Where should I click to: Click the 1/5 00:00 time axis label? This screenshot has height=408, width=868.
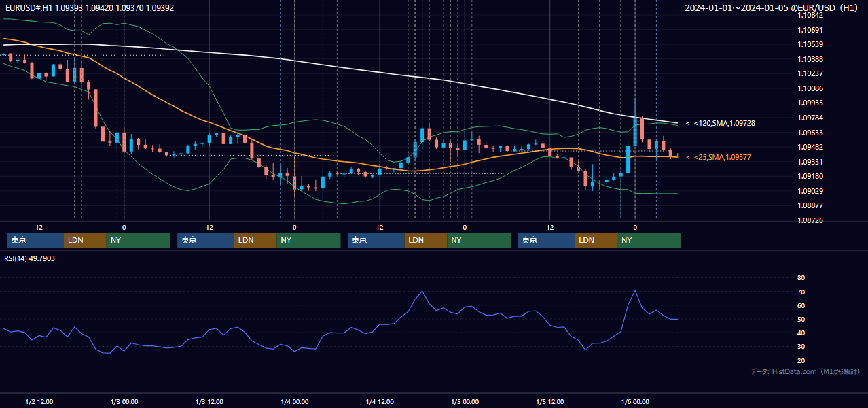pos(465,402)
